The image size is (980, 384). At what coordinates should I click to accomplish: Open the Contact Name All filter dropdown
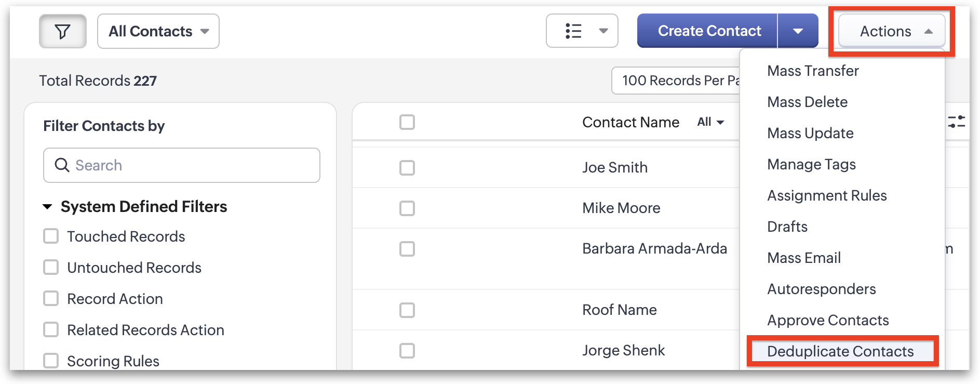pyautogui.click(x=710, y=122)
